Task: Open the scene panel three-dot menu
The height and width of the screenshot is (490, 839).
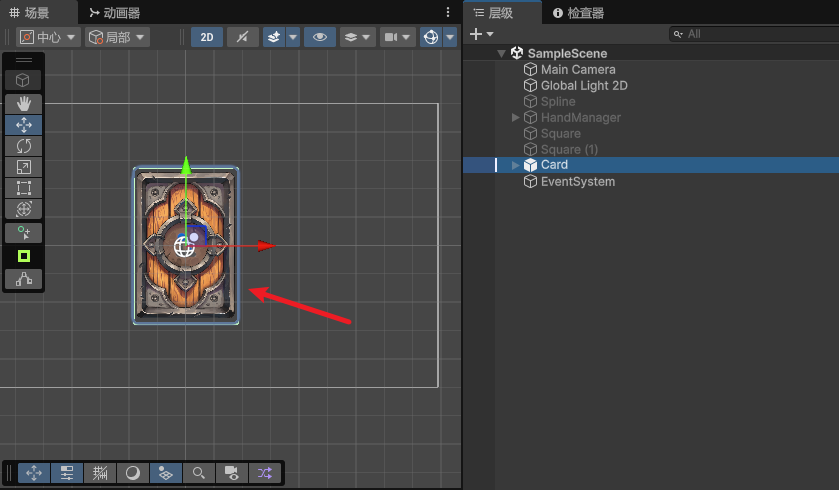Action: tap(448, 12)
